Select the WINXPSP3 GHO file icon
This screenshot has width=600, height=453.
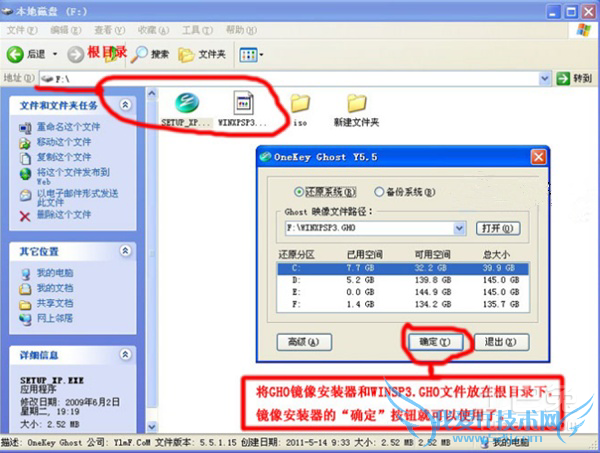(x=243, y=103)
